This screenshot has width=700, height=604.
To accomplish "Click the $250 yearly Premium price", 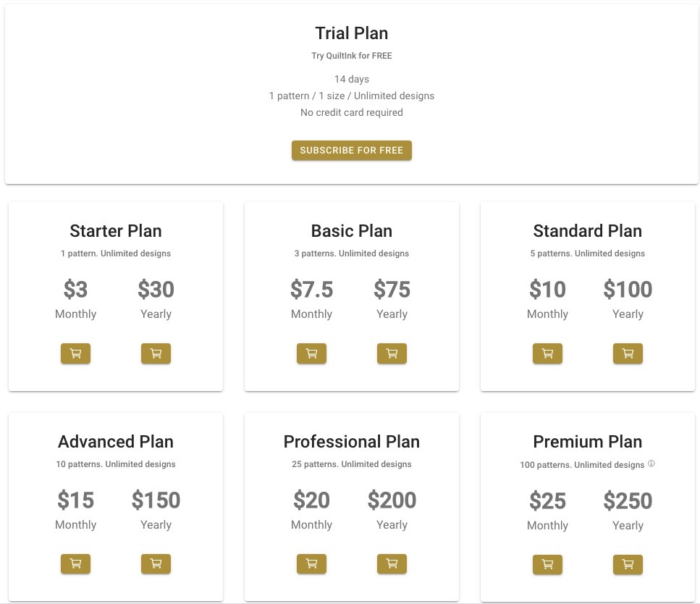I will [x=628, y=500].
